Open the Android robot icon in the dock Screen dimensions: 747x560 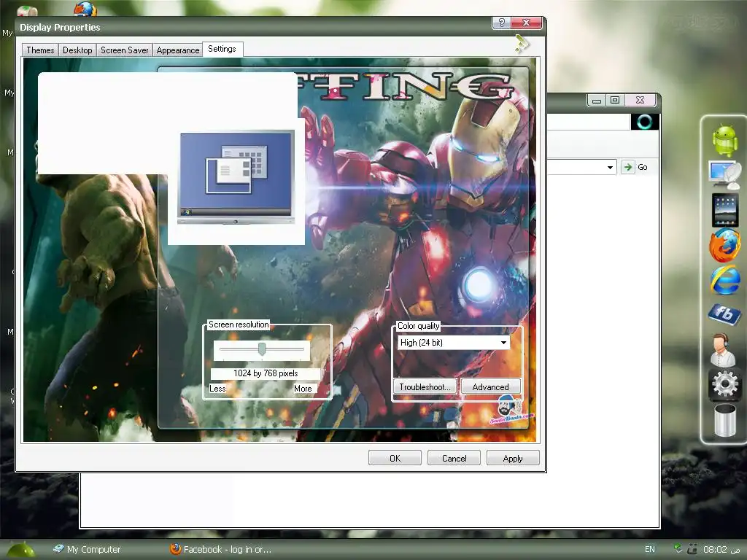click(724, 140)
